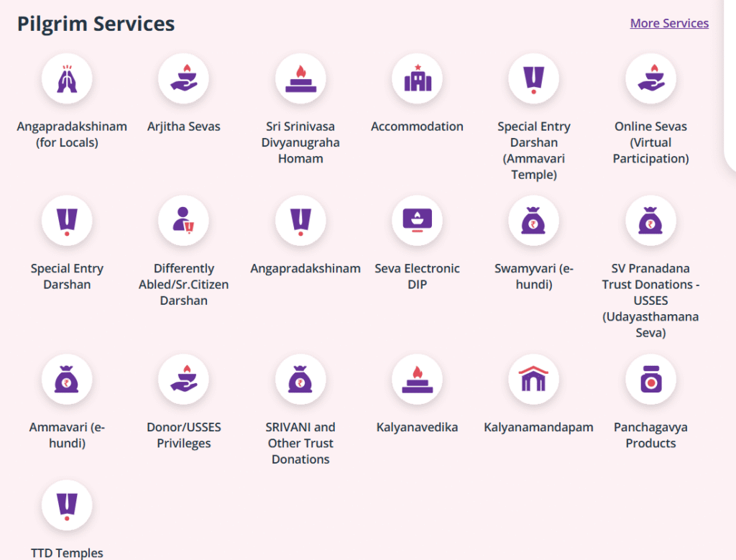
Task: Select 'Kalyanamandapam' text label
Action: click(x=538, y=427)
